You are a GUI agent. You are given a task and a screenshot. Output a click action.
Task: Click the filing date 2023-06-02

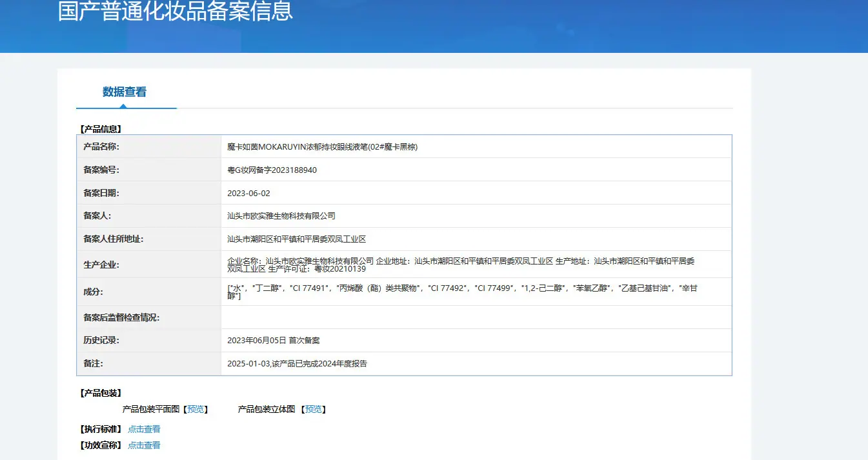pyautogui.click(x=249, y=193)
